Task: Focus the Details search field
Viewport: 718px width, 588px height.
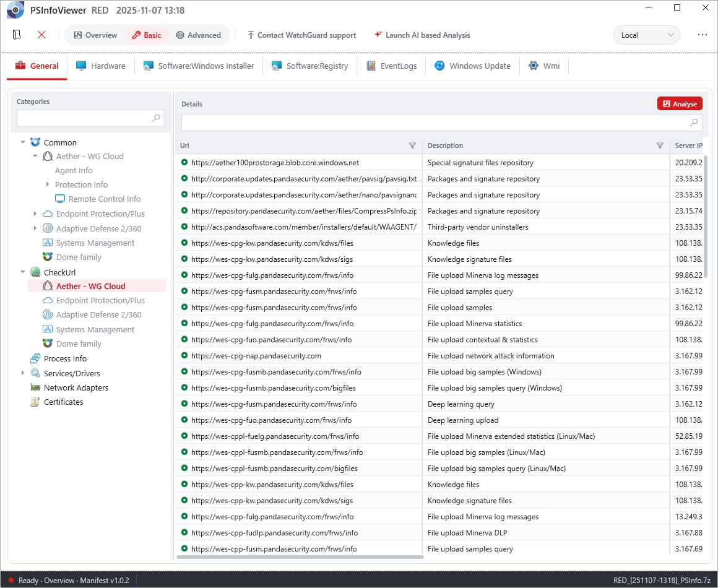Action: pos(442,123)
